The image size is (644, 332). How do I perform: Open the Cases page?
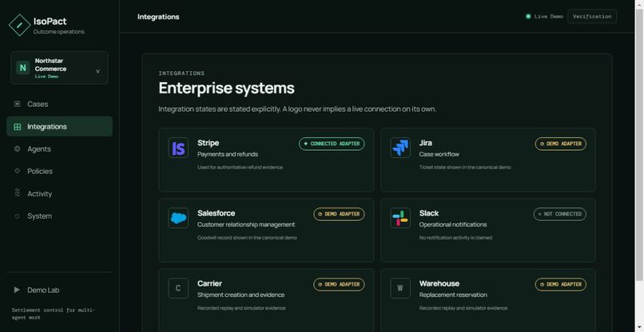(x=60, y=105)
